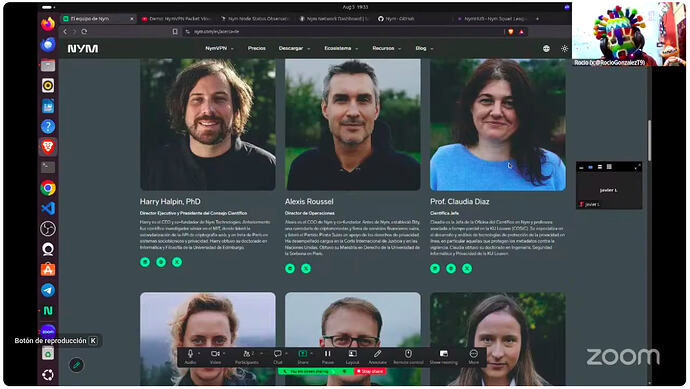Bookmark this page icon in address bar

(x=175, y=32)
